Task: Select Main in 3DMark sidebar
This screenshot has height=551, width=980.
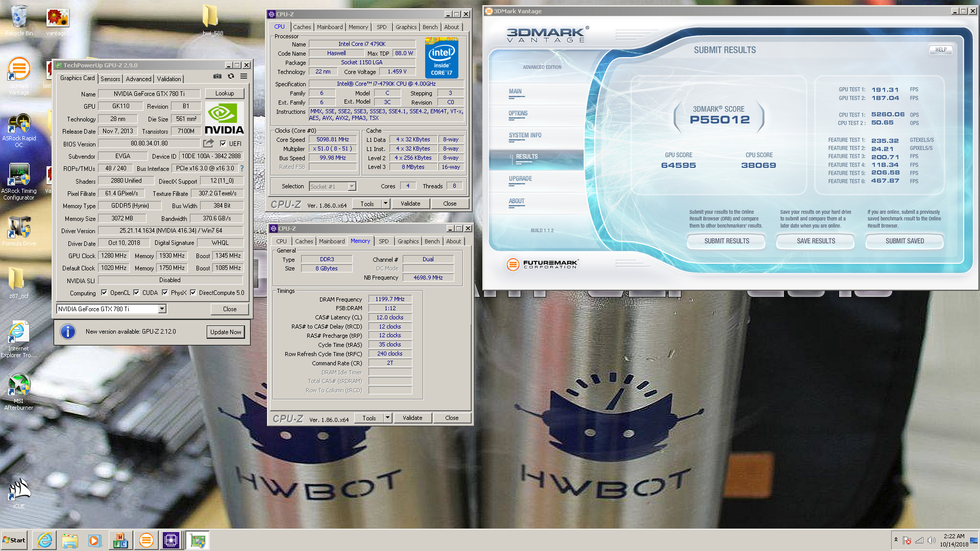Action: [x=515, y=91]
